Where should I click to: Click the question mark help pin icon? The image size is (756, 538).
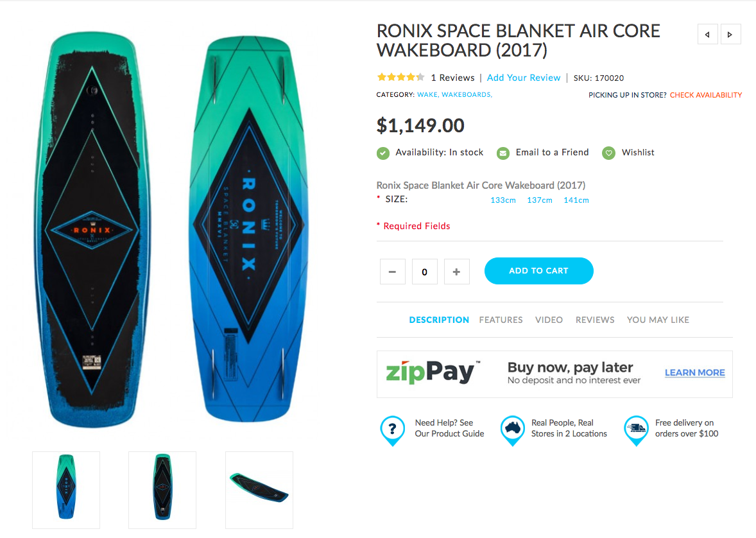coord(393,430)
